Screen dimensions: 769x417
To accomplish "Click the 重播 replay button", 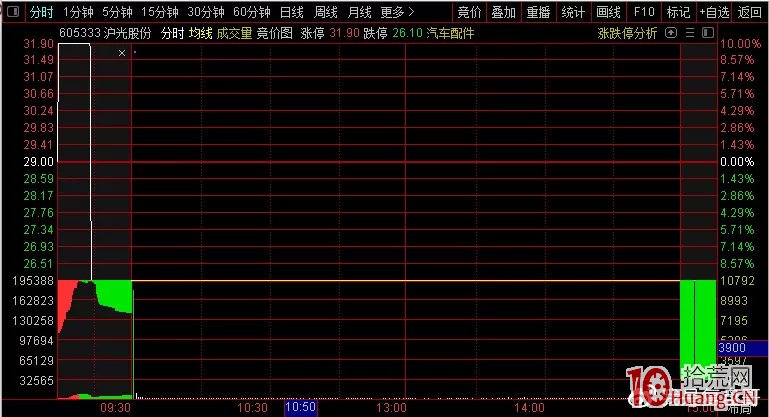I will tap(538, 12).
